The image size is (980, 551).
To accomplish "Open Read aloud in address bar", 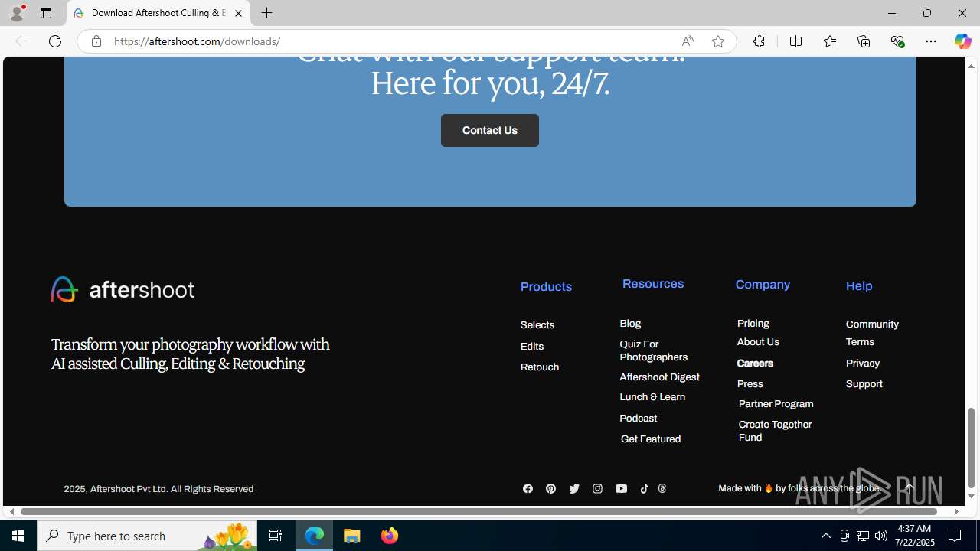I will coord(688,41).
